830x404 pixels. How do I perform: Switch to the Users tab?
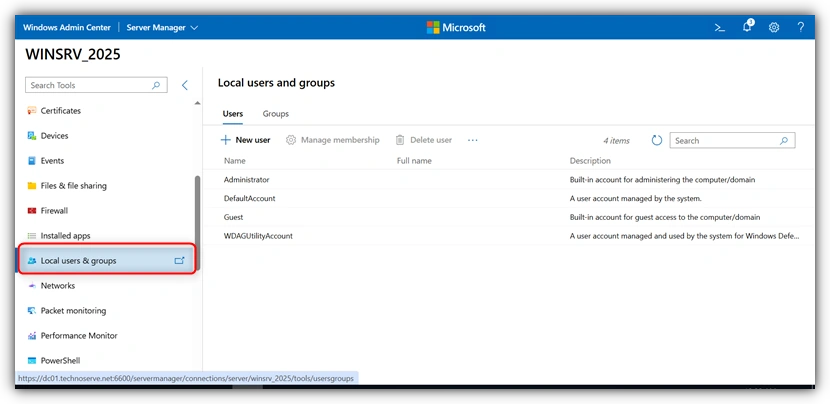233,114
